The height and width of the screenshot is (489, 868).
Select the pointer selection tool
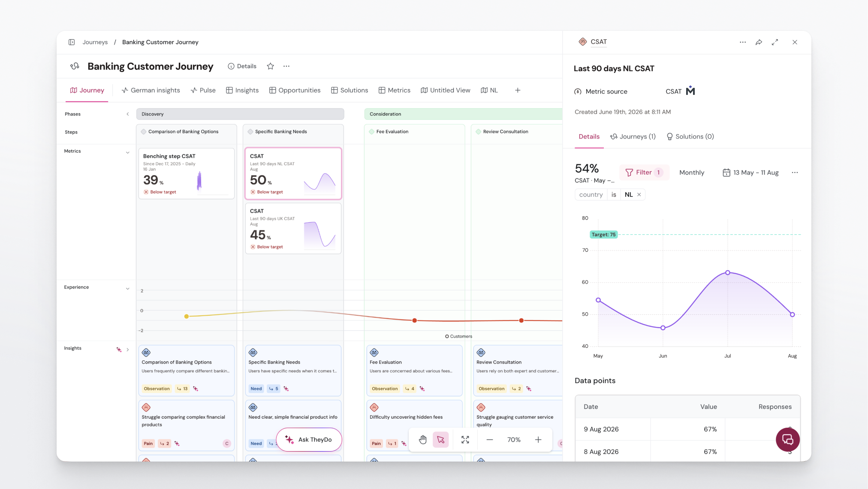coord(441,440)
